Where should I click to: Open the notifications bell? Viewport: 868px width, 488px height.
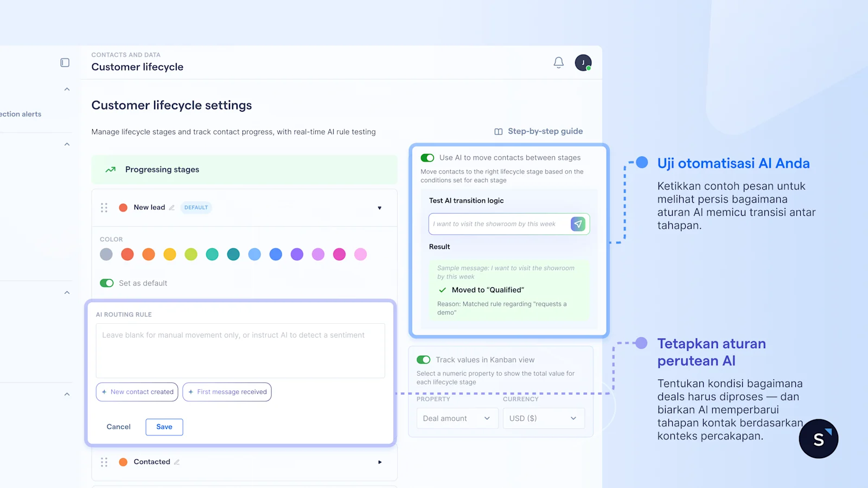coord(559,63)
